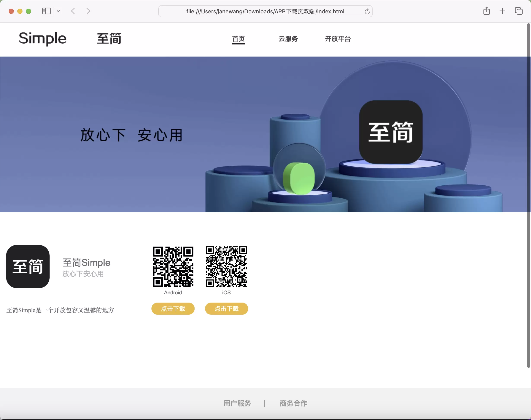Viewport: 531px width, 420px height.
Task: Download the Android app via 点击下载
Action: pyautogui.click(x=173, y=309)
